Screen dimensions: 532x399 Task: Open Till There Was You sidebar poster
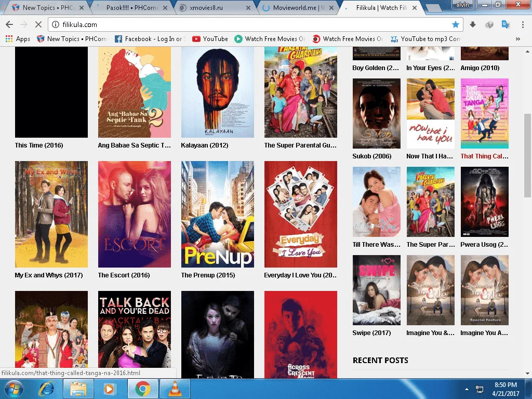(x=377, y=202)
